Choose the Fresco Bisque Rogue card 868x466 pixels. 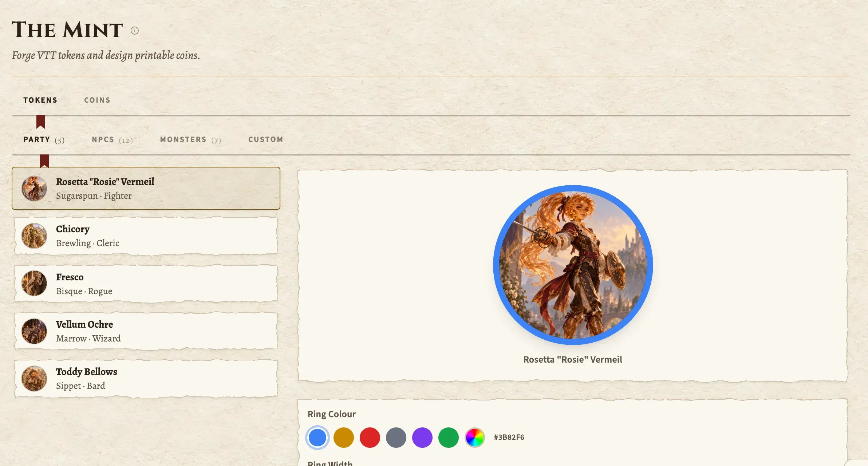(x=146, y=284)
